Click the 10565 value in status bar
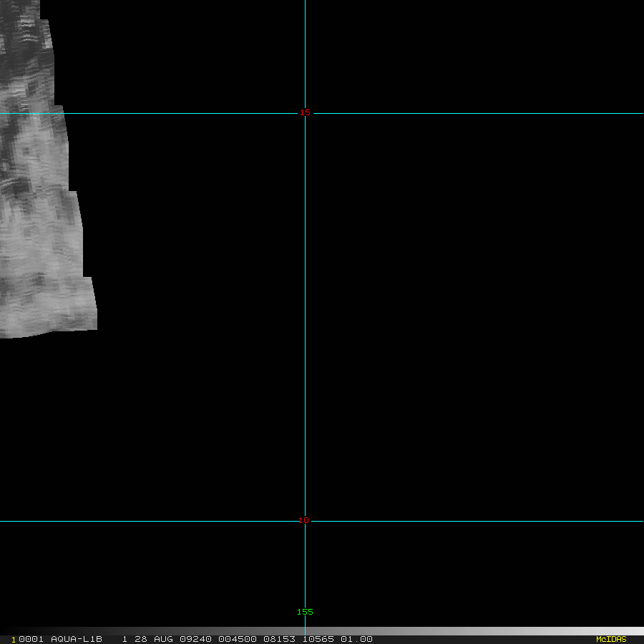 click(x=318, y=639)
